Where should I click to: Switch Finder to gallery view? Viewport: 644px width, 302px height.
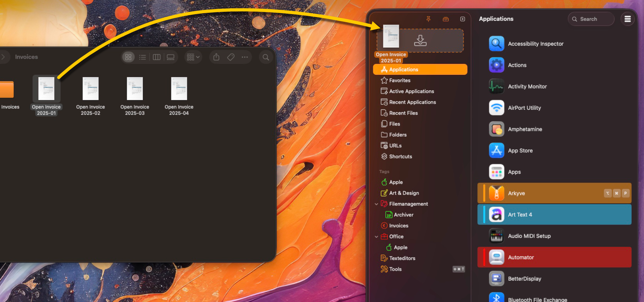[171, 57]
